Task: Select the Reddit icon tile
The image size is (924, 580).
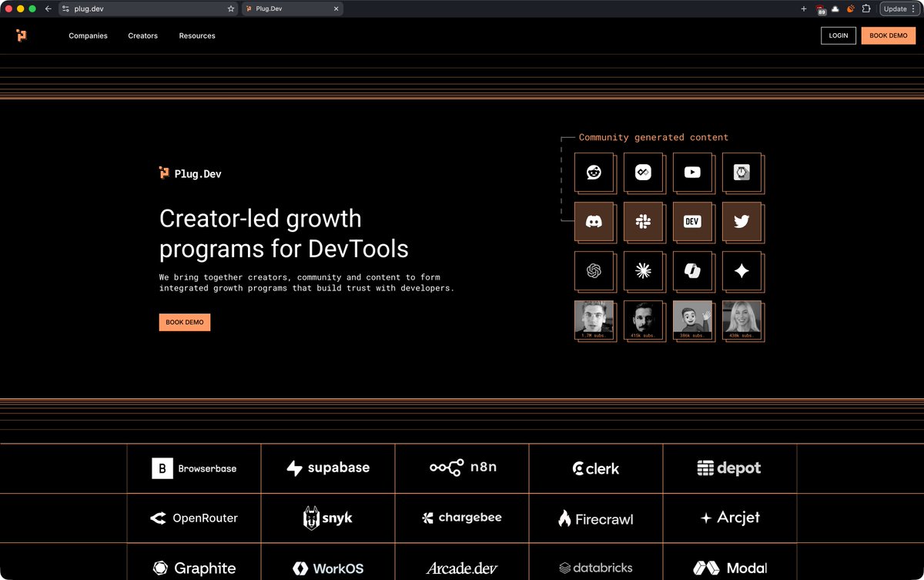Action: (x=594, y=173)
